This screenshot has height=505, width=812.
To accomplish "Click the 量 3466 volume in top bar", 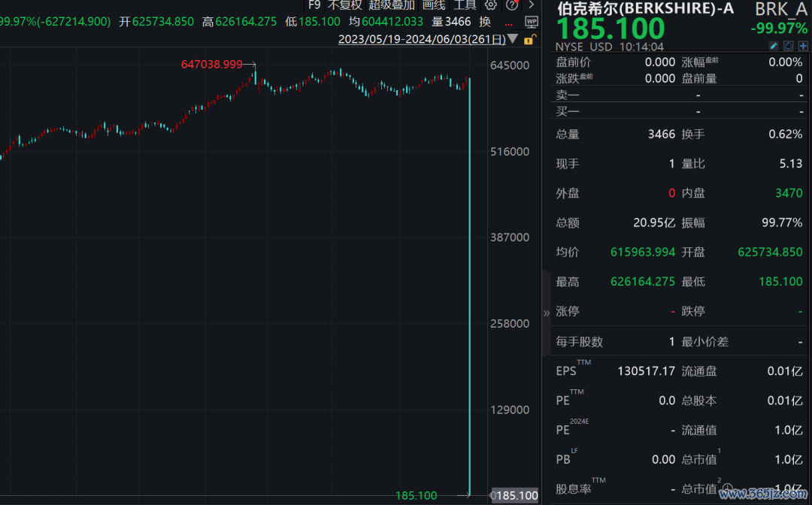I will point(451,22).
